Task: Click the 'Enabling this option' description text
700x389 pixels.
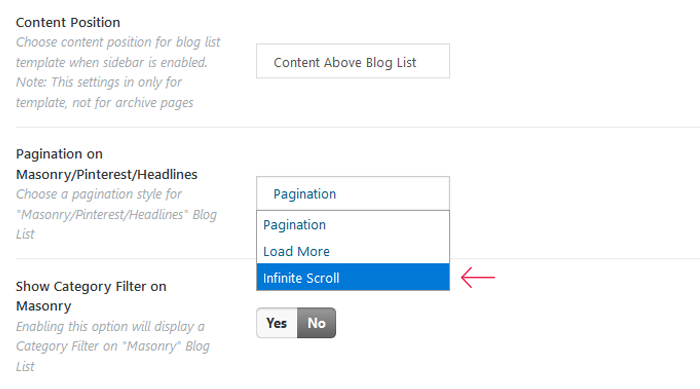Action: (x=113, y=347)
